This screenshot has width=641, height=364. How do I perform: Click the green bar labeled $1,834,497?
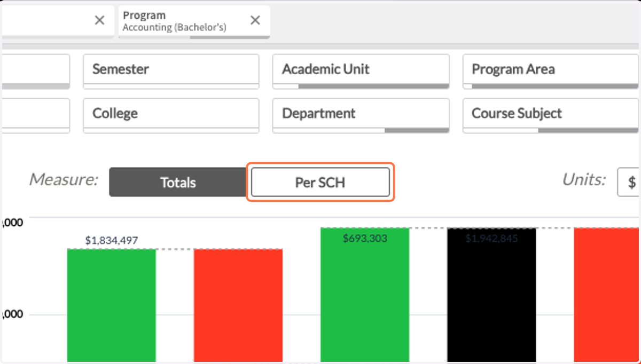point(111,306)
